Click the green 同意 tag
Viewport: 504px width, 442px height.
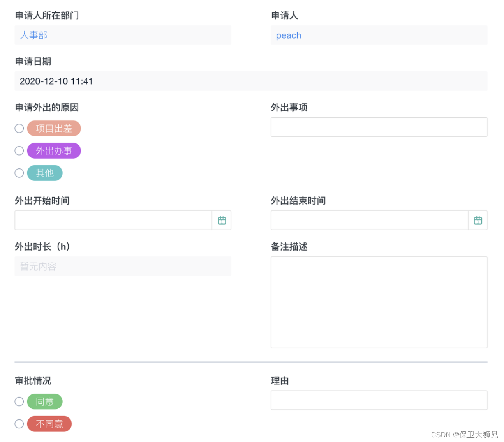45,401
